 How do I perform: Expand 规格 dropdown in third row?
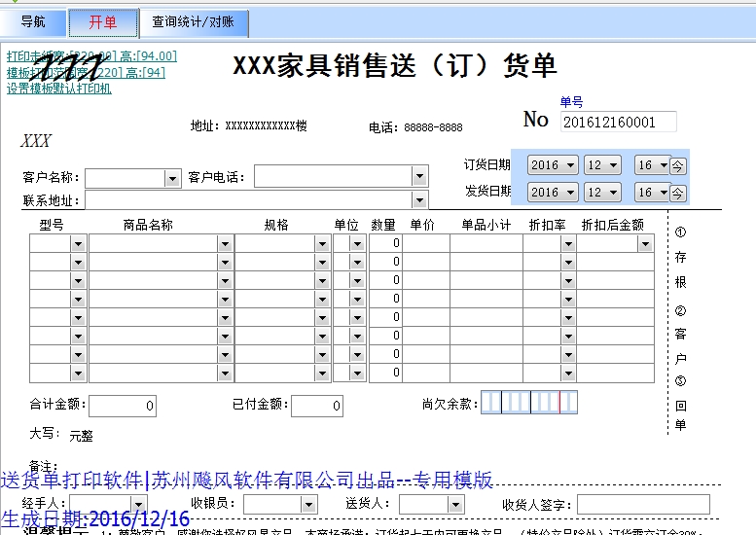coord(323,281)
